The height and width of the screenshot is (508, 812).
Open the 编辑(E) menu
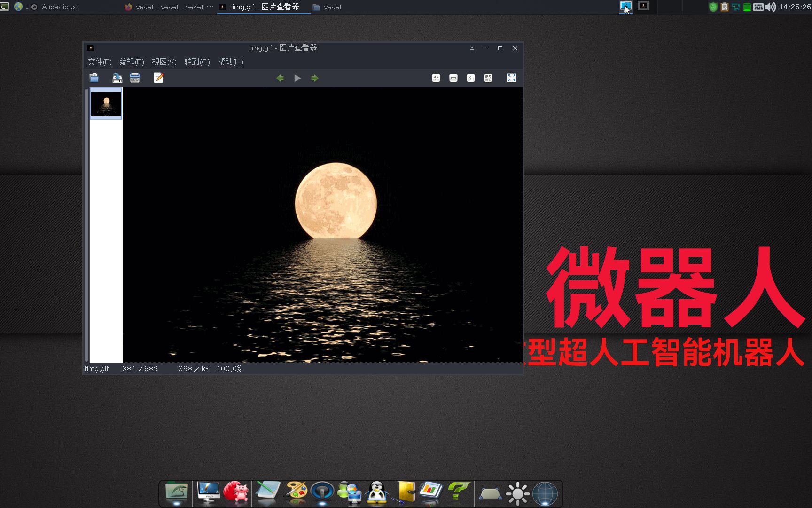click(x=132, y=62)
